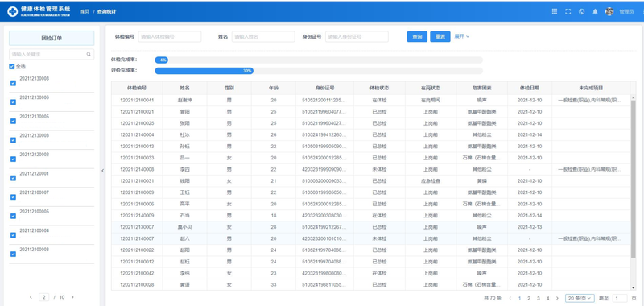Expand more filters with 展开
Image resolution: width=644 pixels, height=306 pixels.
[x=461, y=36]
